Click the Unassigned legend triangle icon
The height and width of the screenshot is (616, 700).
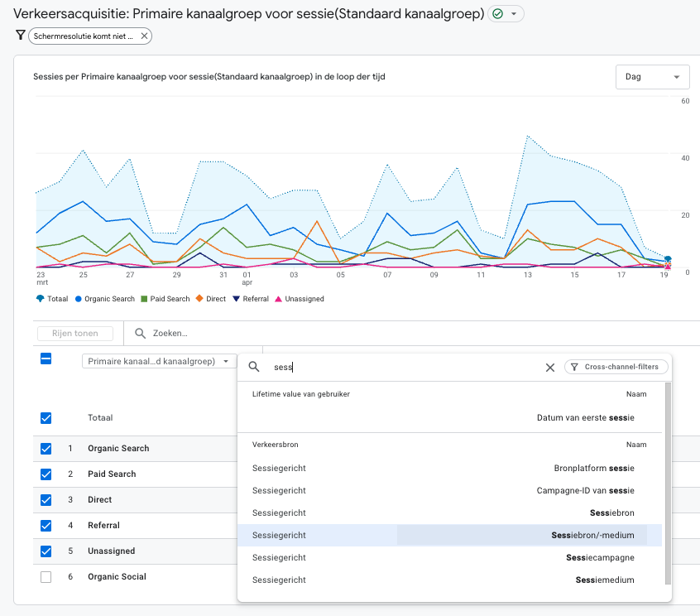[x=279, y=299]
